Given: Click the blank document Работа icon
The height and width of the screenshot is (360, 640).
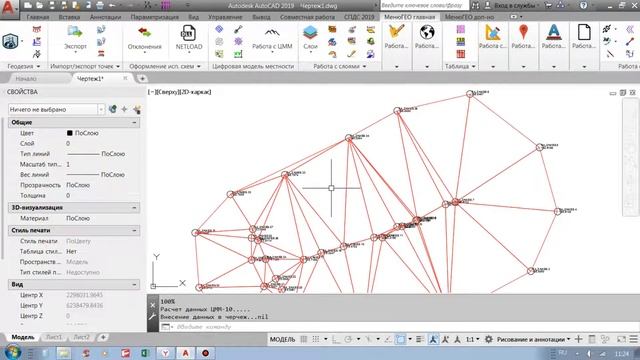Looking at the screenshot, I should tap(584, 32).
